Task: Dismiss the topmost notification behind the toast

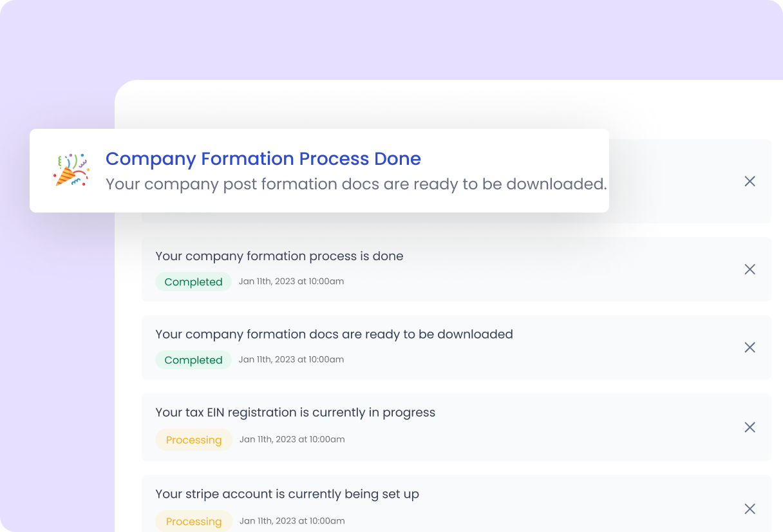Action: point(750,182)
